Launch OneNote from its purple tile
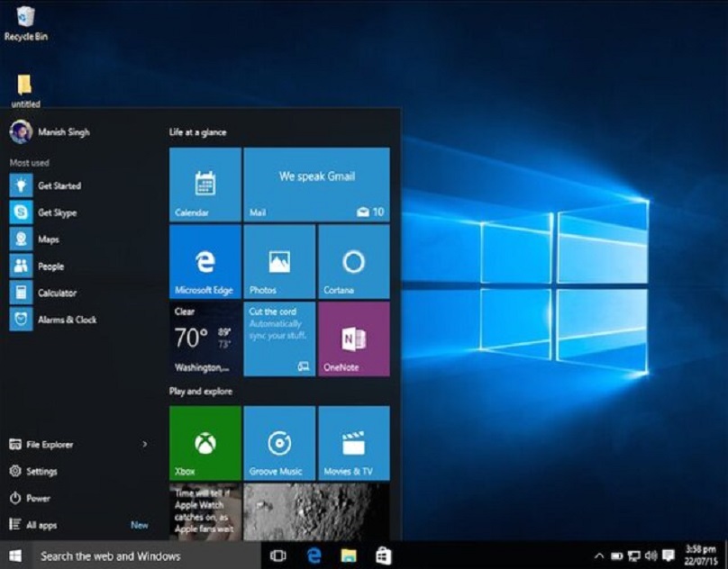This screenshot has width=728, height=569. [352, 339]
